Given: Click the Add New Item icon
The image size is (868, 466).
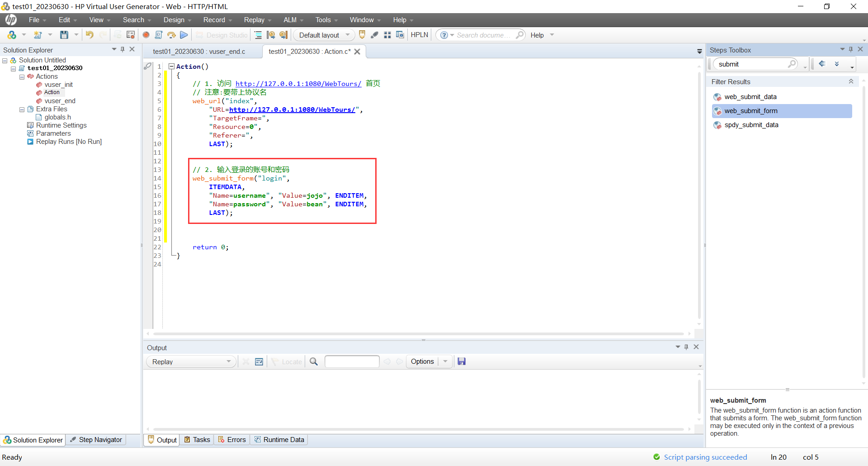Looking at the screenshot, I should click(x=38, y=35).
